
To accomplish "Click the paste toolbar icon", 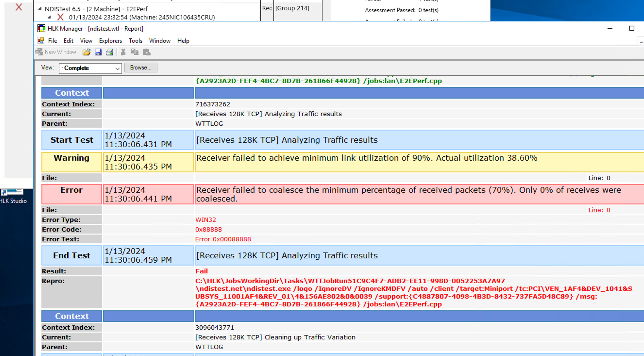I will coord(146,52).
